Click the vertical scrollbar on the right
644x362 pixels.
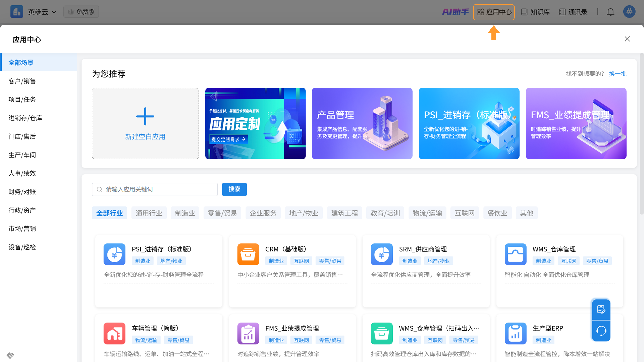[x=641, y=134]
